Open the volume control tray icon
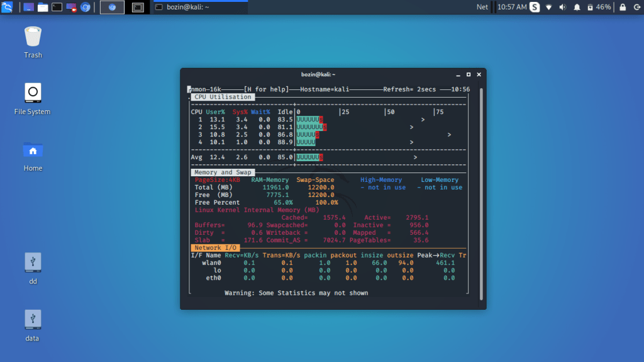Viewport: 644px width, 362px height. tap(562, 7)
